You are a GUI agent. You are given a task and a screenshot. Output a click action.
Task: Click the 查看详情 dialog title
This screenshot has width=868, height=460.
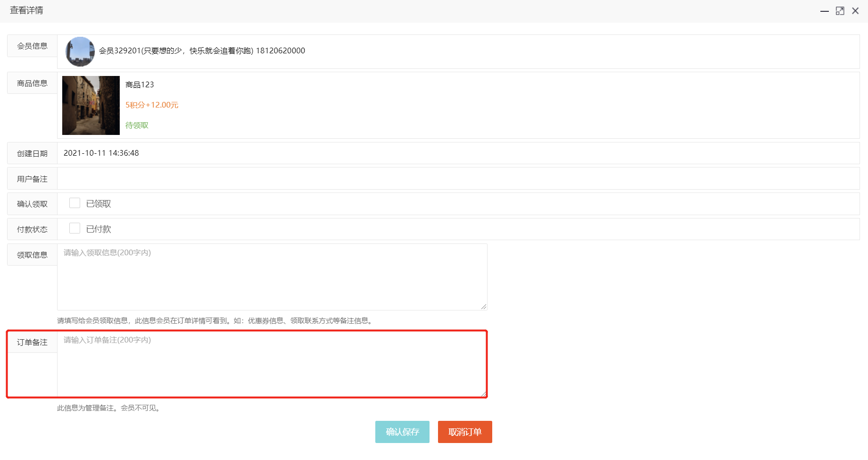point(26,10)
